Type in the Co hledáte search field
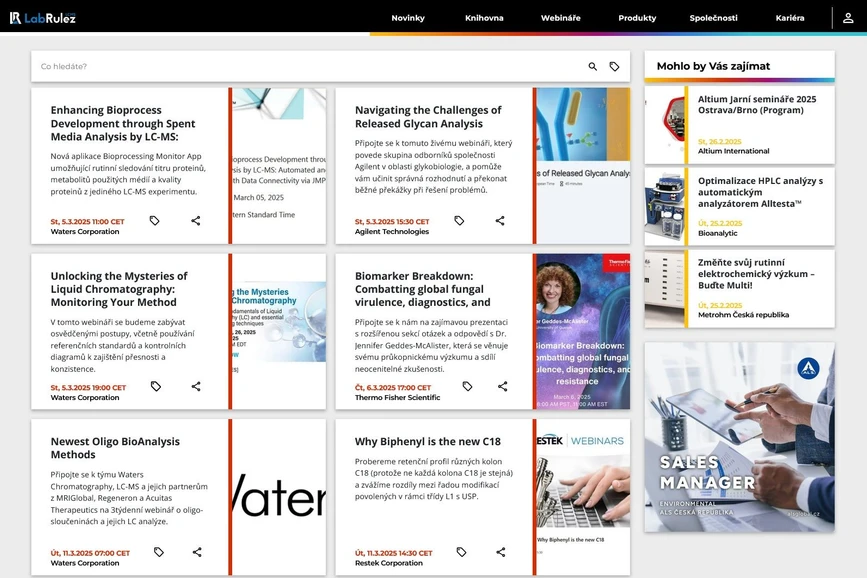This screenshot has height=578, width=867. click(300, 67)
